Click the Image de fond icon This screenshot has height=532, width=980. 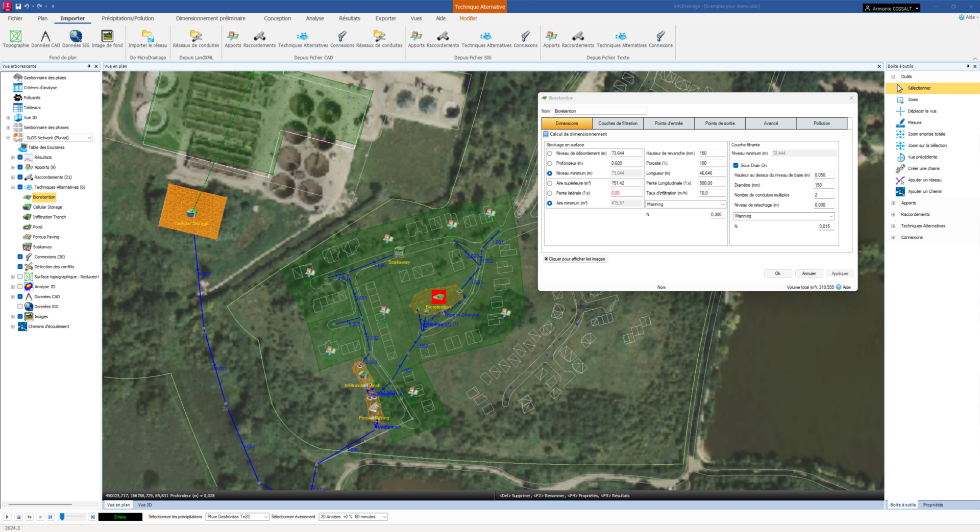point(107,36)
